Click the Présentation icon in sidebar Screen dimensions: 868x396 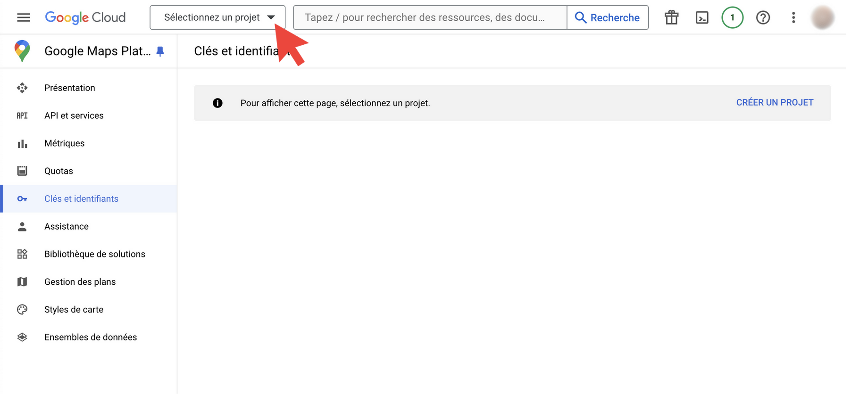tap(22, 88)
